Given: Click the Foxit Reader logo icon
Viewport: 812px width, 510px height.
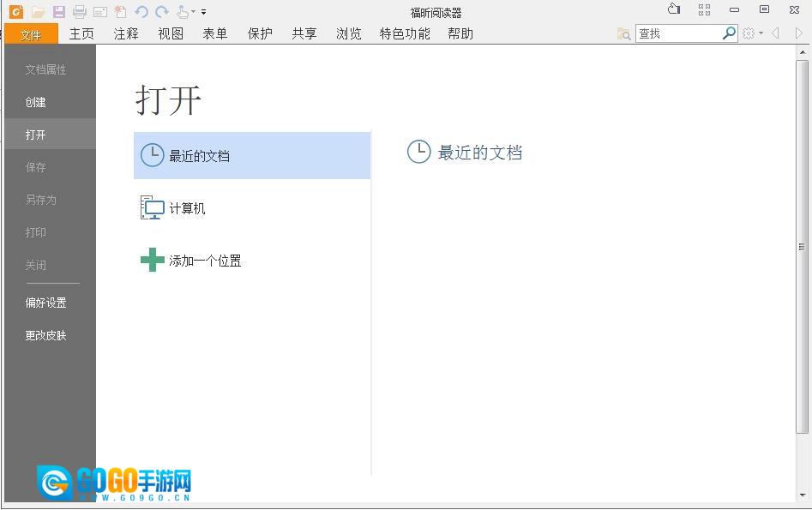Looking at the screenshot, I should (x=16, y=11).
